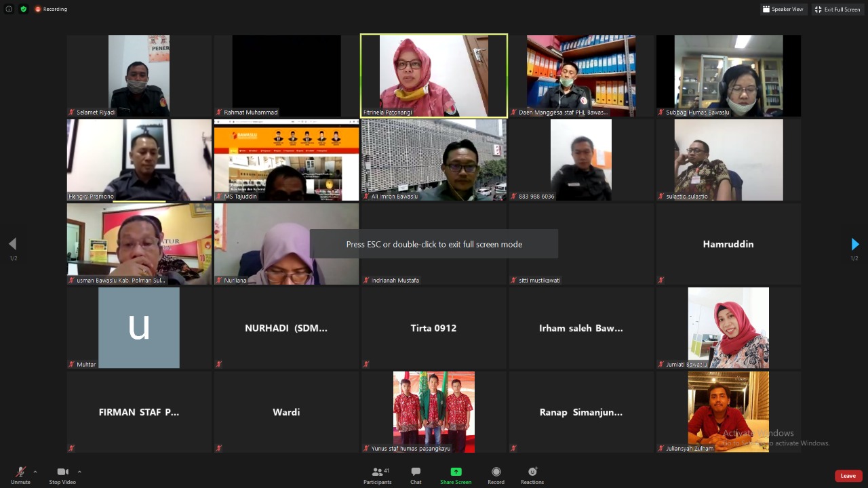Switch to Speaker View

pos(783,9)
